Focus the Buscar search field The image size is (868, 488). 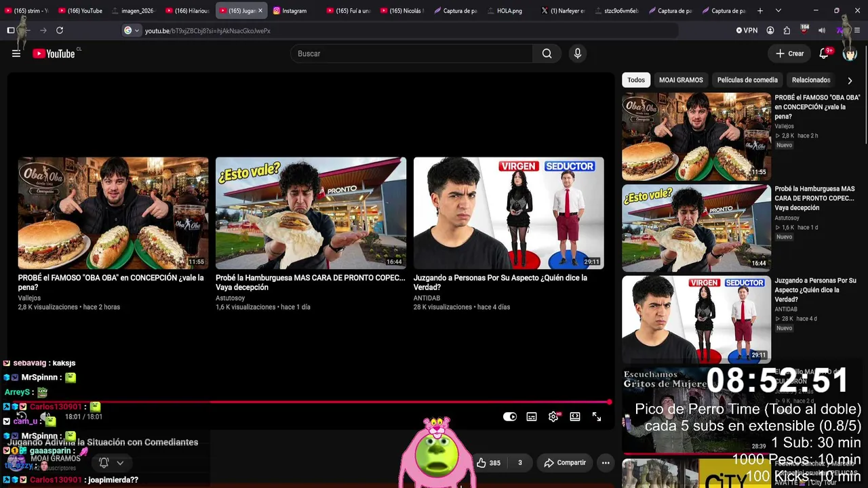click(x=411, y=54)
